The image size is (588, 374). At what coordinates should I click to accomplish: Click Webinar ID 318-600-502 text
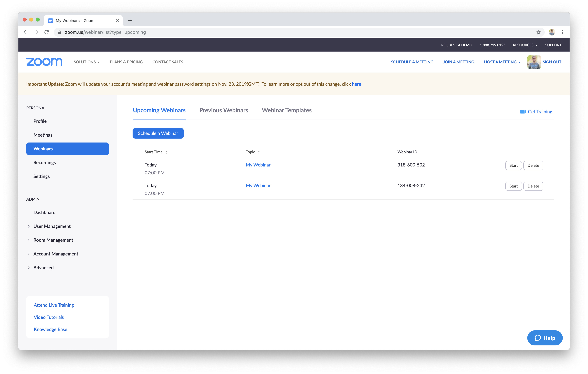point(411,165)
